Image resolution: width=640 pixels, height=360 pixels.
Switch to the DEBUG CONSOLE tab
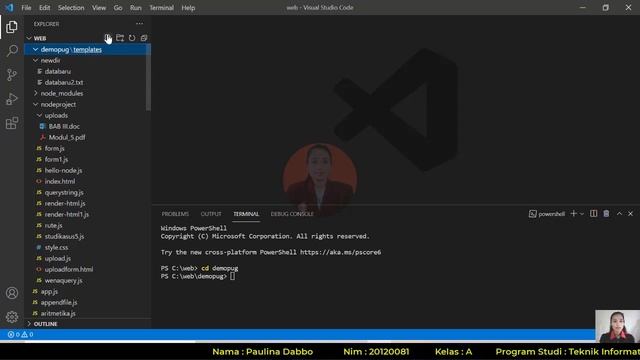pyautogui.click(x=292, y=214)
